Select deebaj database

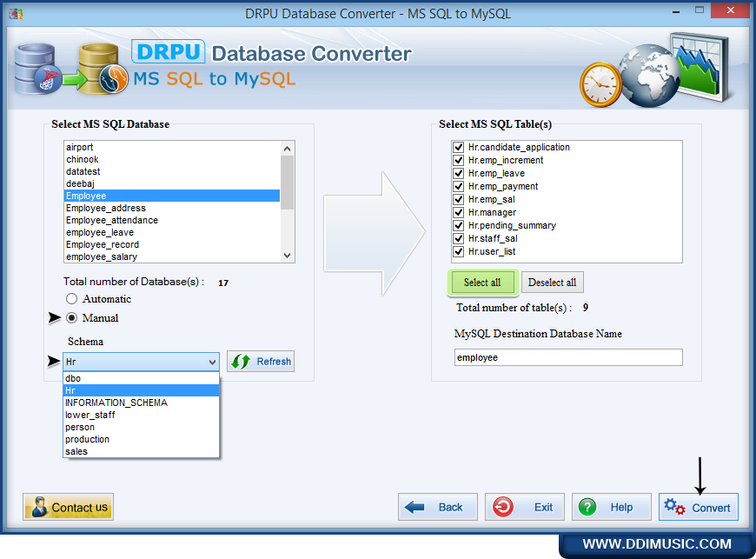172,183
